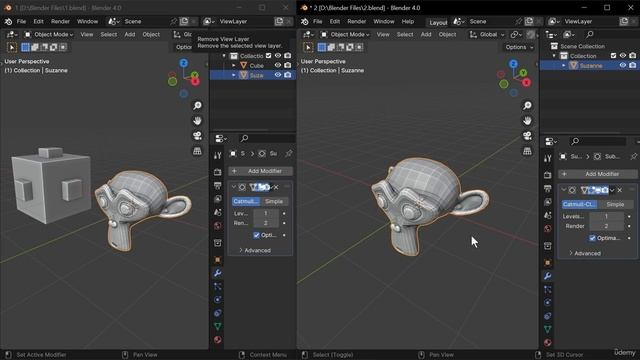Open World properties tab in left window
Screen dimensions: 640x360
218,226
